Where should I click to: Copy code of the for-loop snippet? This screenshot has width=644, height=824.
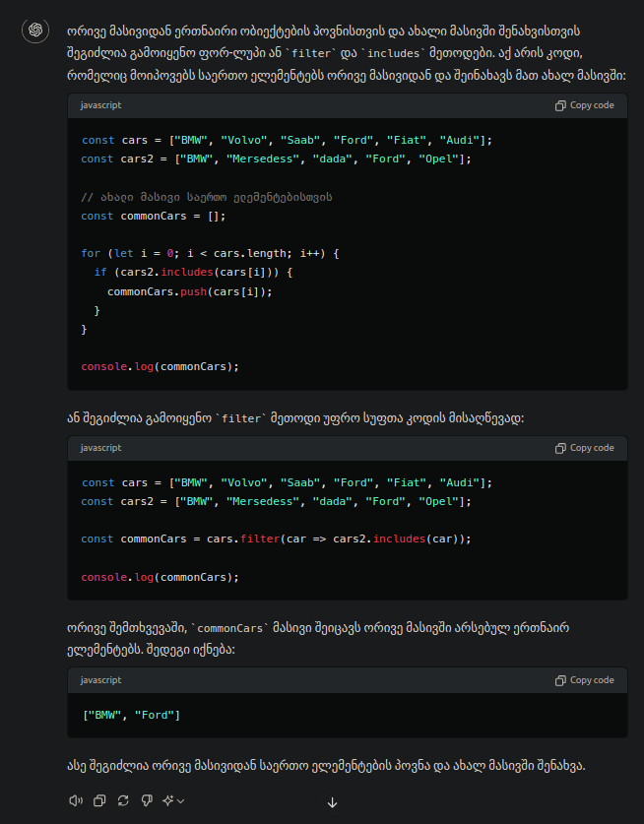point(585,105)
